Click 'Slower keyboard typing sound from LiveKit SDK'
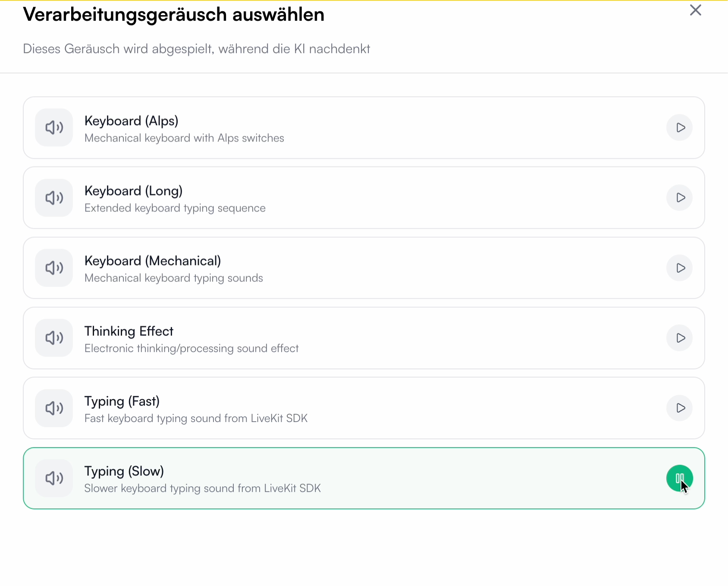The height and width of the screenshot is (586, 728). [x=203, y=488]
